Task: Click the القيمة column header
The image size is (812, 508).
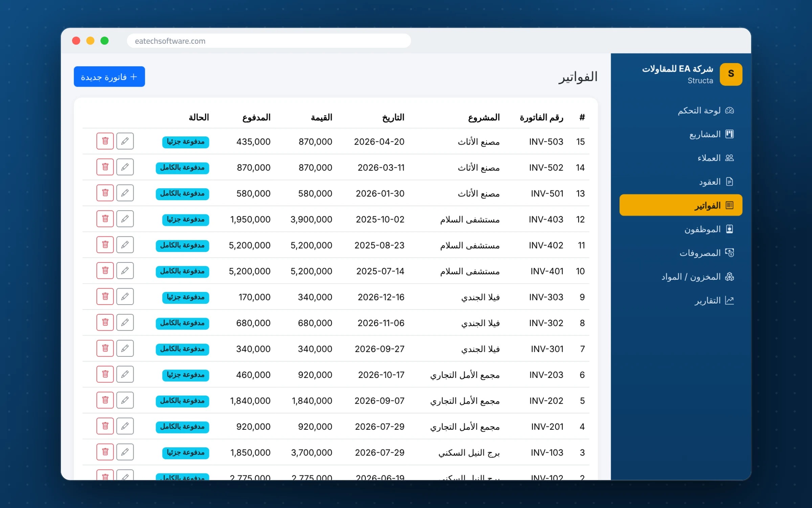Action: tap(321, 117)
